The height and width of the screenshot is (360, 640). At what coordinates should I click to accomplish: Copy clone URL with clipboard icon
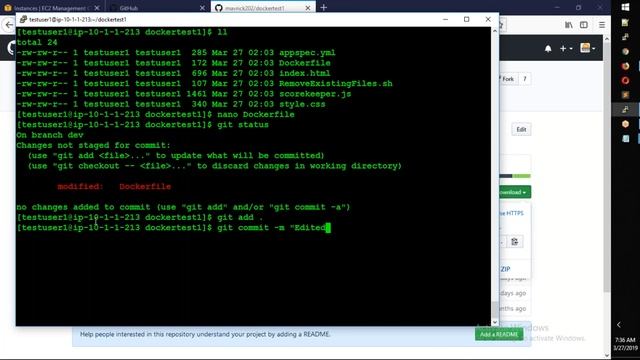(514, 242)
